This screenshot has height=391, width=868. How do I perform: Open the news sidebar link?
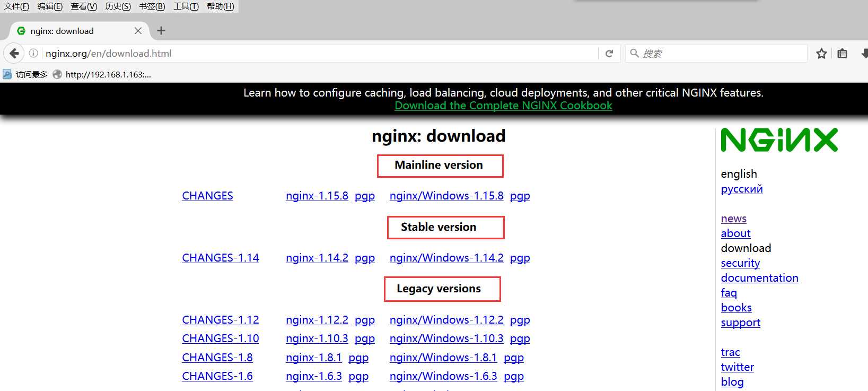tap(734, 219)
